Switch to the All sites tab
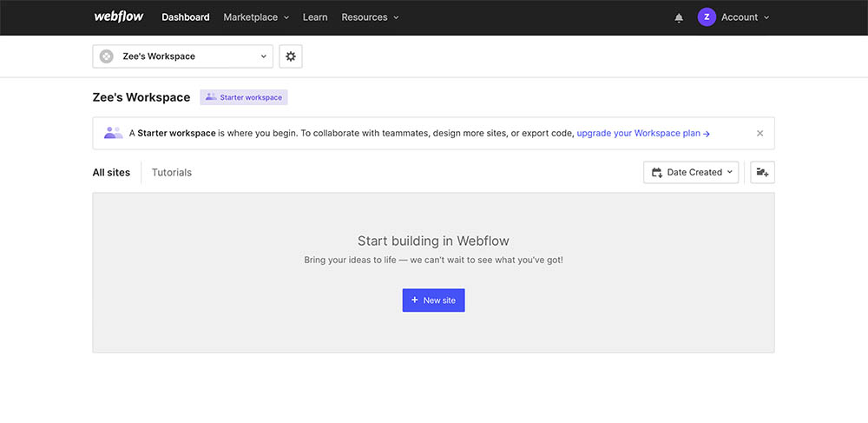 [111, 172]
